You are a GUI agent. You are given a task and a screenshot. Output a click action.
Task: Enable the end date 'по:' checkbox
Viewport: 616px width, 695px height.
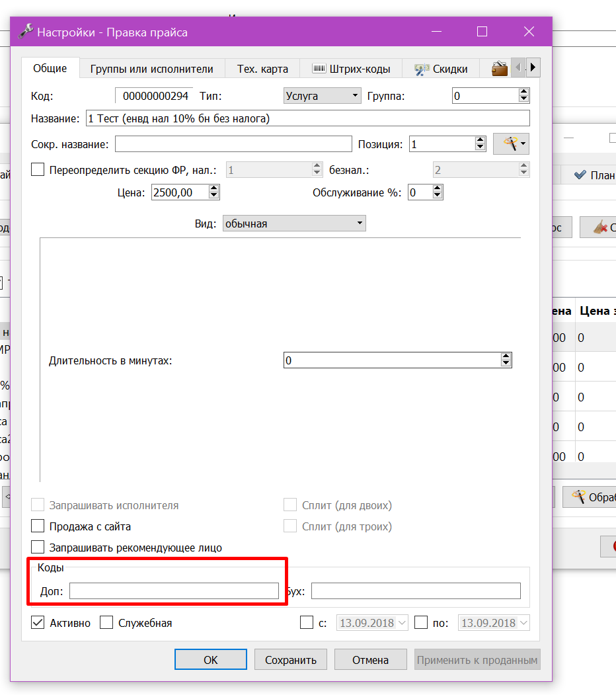[x=421, y=622]
